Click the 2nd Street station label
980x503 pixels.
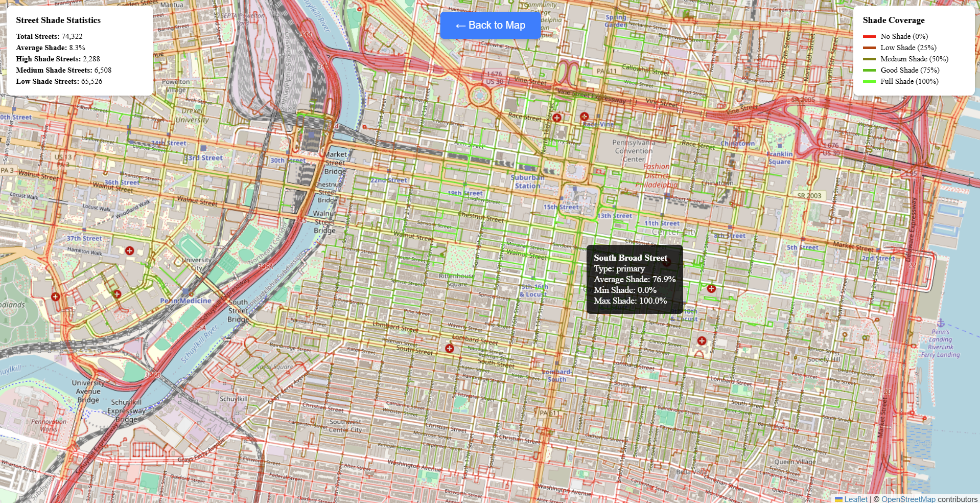pyautogui.click(x=878, y=258)
